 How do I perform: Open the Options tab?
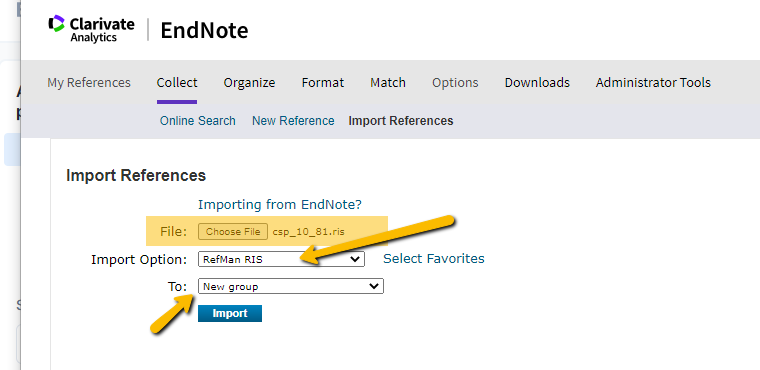[x=455, y=83]
